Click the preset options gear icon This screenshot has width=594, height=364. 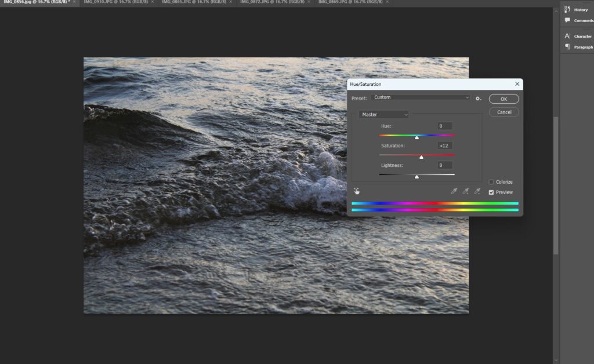[478, 99]
